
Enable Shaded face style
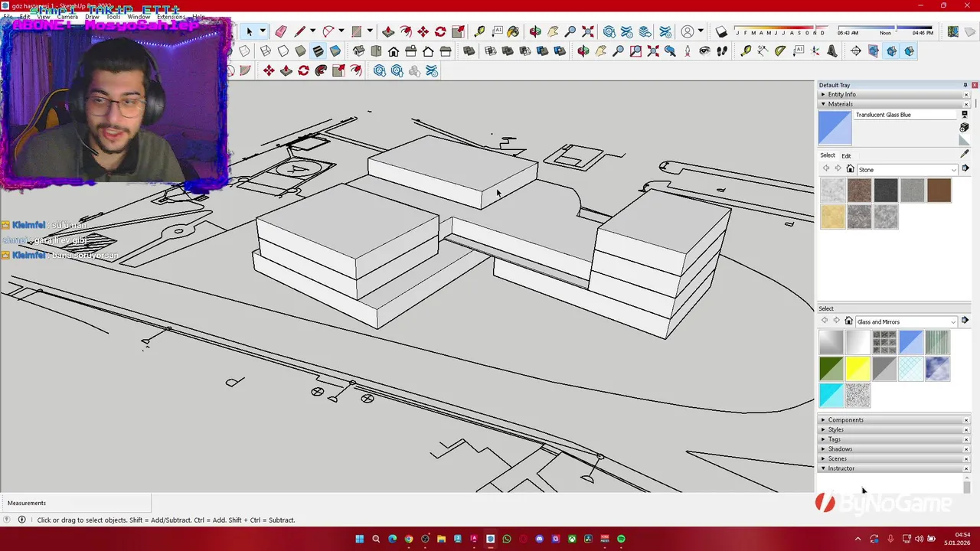pyautogui.click(x=300, y=51)
